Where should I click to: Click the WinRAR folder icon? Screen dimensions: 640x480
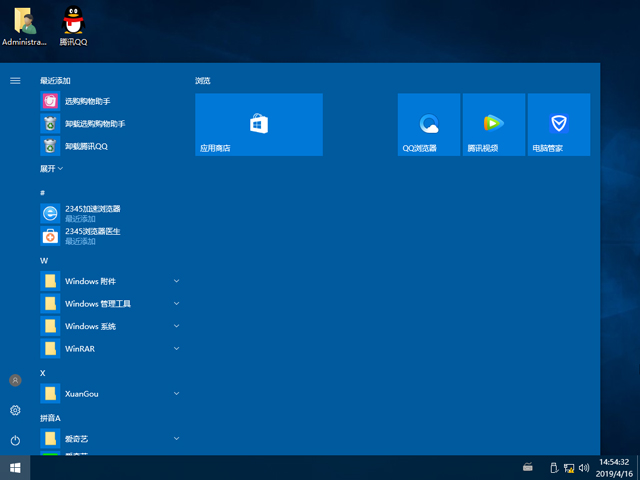(x=50, y=349)
